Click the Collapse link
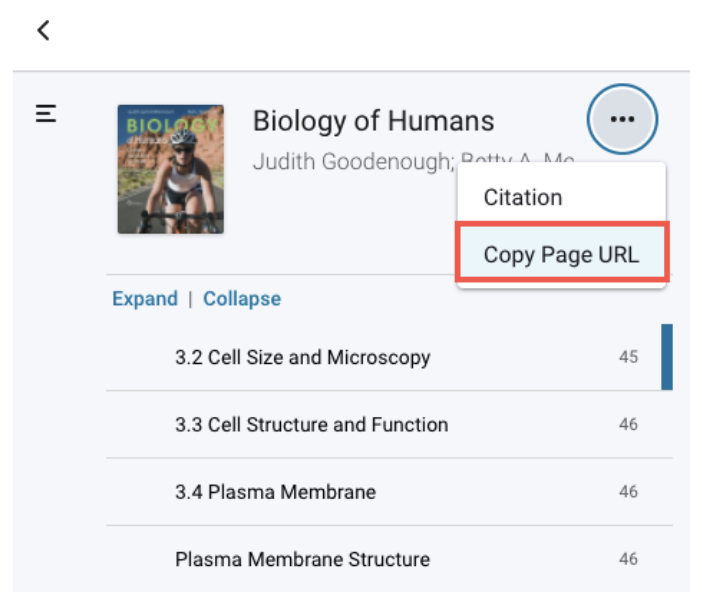The image size is (702, 600). pos(242,299)
